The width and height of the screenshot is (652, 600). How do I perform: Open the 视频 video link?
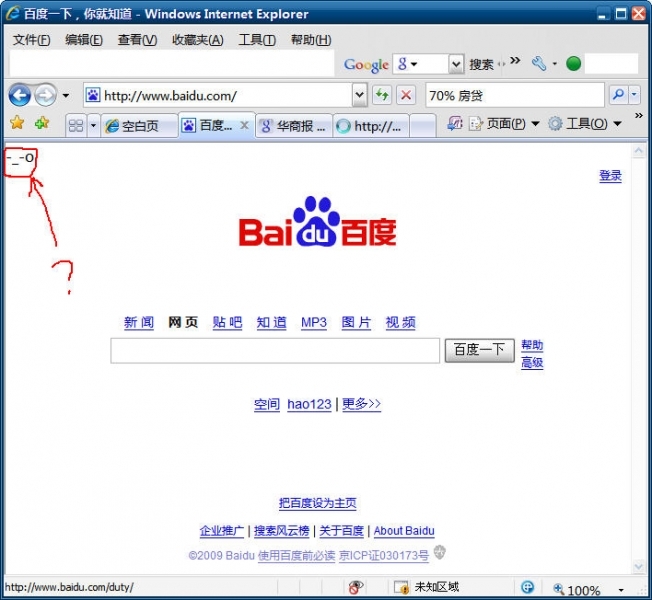click(x=400, y=322)
